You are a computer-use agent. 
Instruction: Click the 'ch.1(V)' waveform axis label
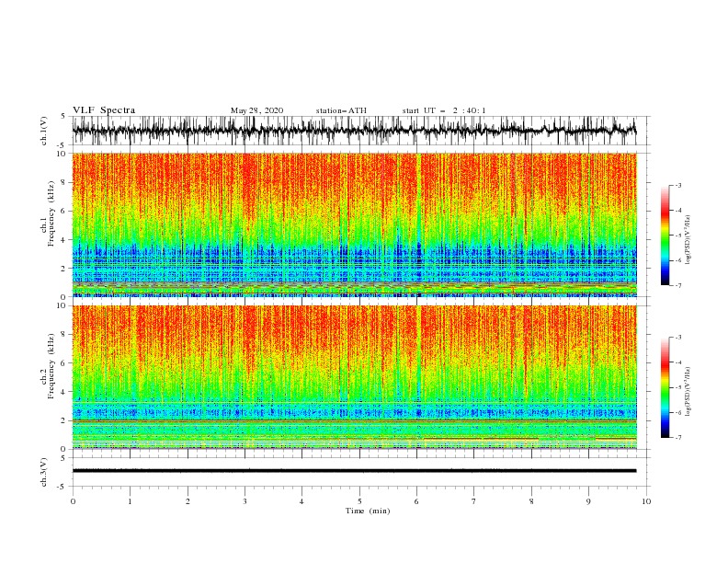point(44,131)
